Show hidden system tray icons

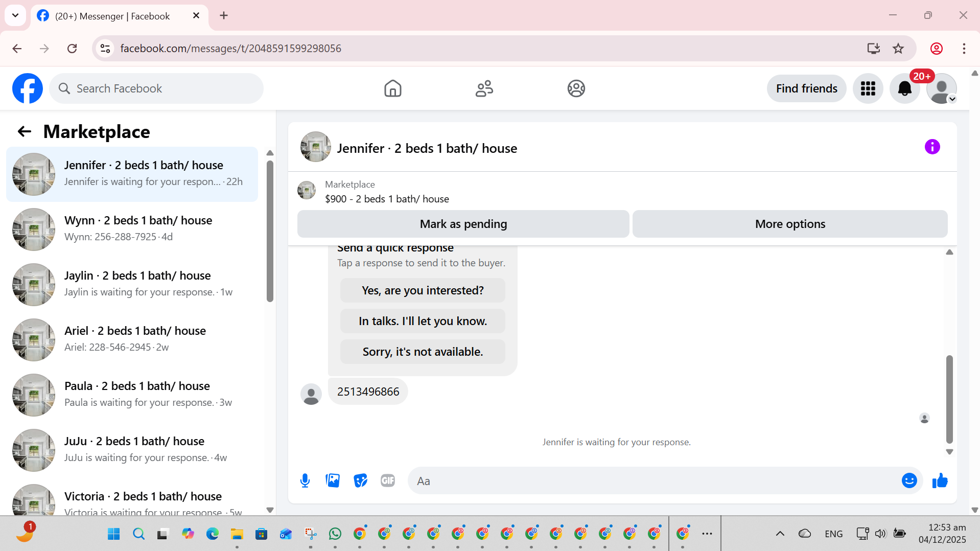(x=780, y=534)
